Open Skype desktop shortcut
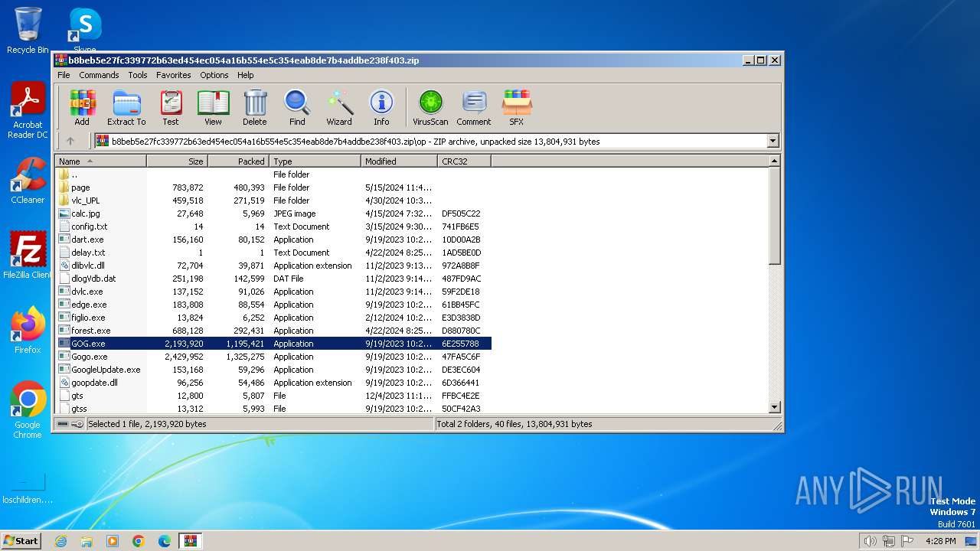 pos(85,31)
